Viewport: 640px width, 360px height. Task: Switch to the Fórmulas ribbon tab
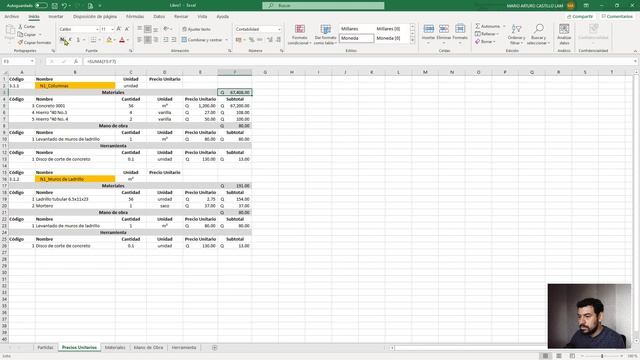point(135,17)
